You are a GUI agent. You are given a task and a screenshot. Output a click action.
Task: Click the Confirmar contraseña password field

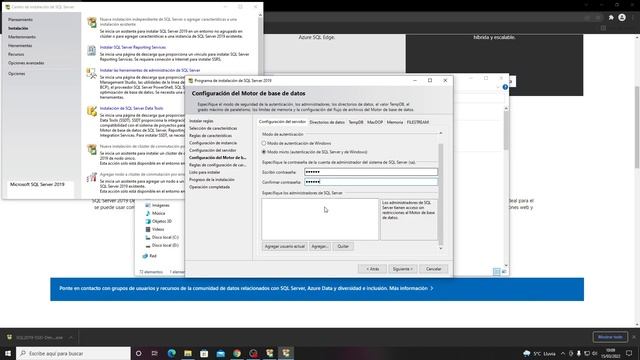click(371, 182)
